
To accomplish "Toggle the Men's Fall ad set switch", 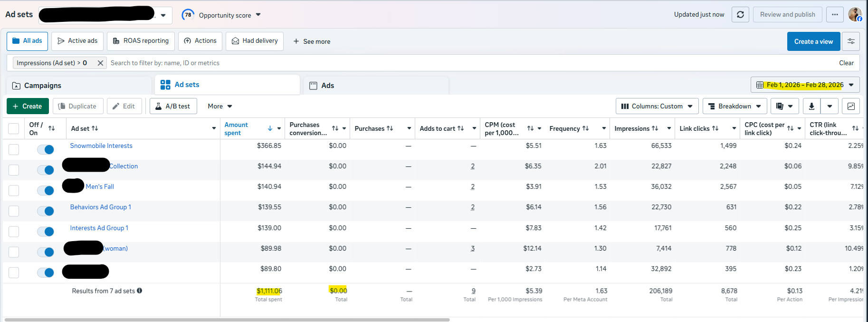I will pos(46,190).
